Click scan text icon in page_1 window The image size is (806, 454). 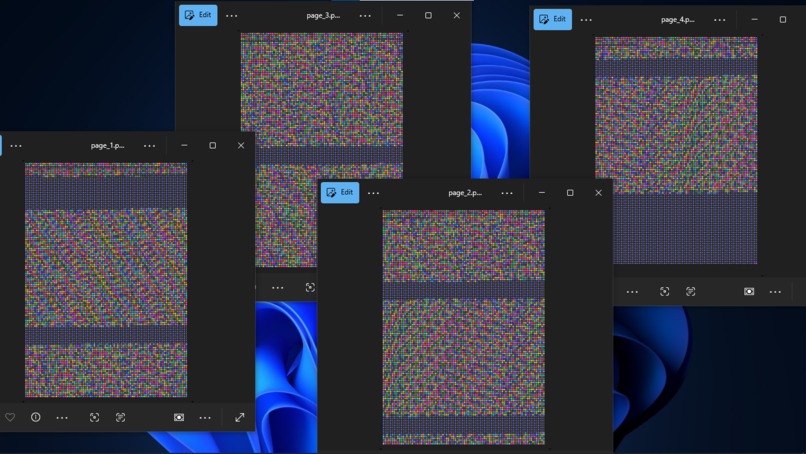coord(120,417)
